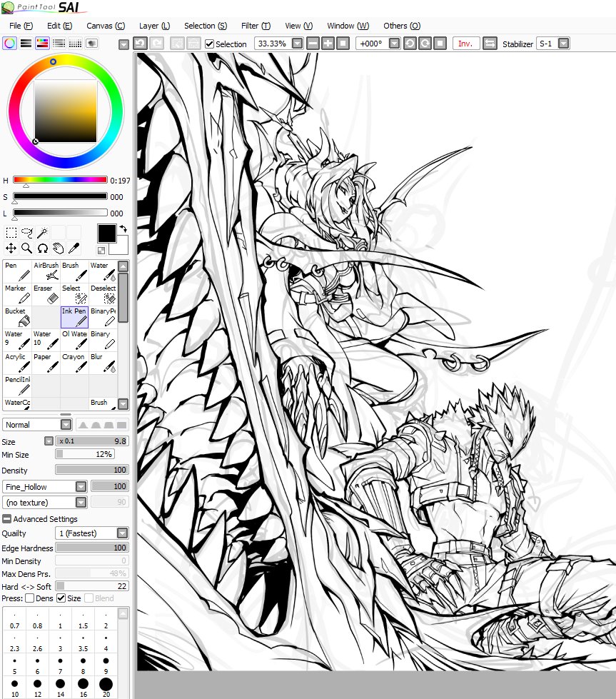Open the Quality 1 (Fastest) dropdown
This screenshot has height=699, width=616.
pos(122,533)
